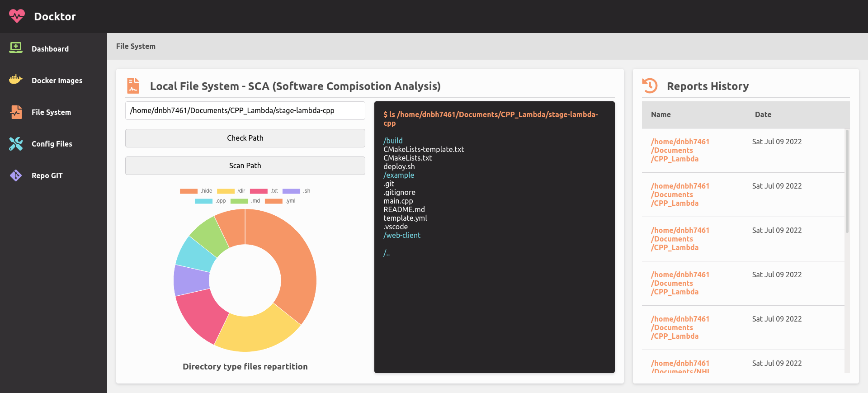Click the File System breadcrumb heading
868x393 pixels.
click(x=136, y=46)
